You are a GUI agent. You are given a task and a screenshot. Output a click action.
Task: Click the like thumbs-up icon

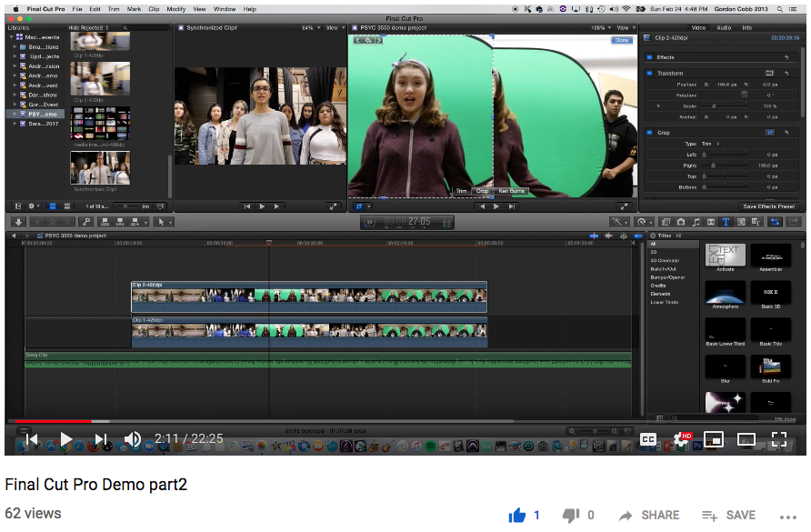pos(516,516)
